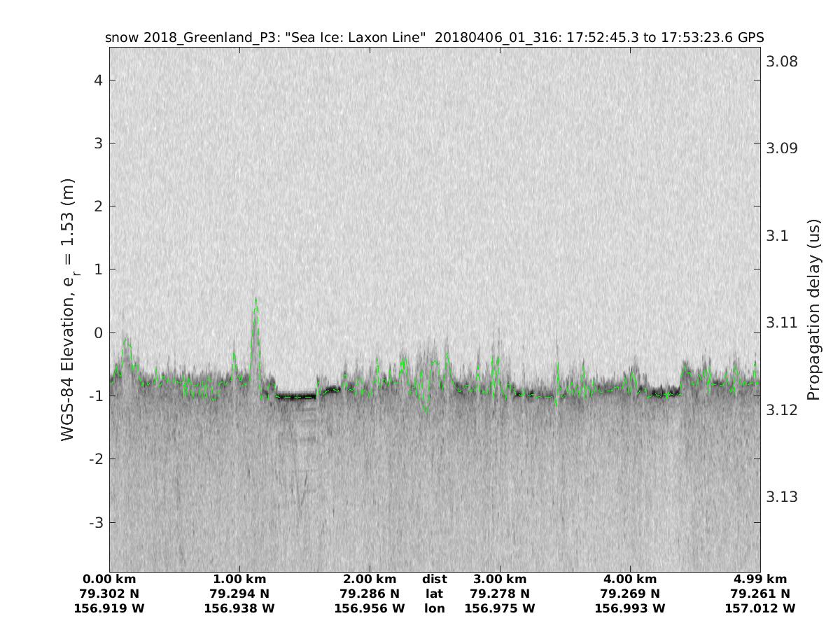The width and height of the screenshot is (840, 630).
Task: Click the "lon" label under the x-axis
Action: (x=435, y=608)
